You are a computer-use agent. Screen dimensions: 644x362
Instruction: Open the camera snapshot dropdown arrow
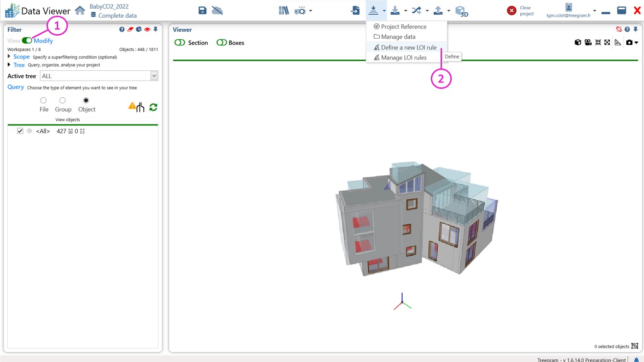tap(636, 43)
